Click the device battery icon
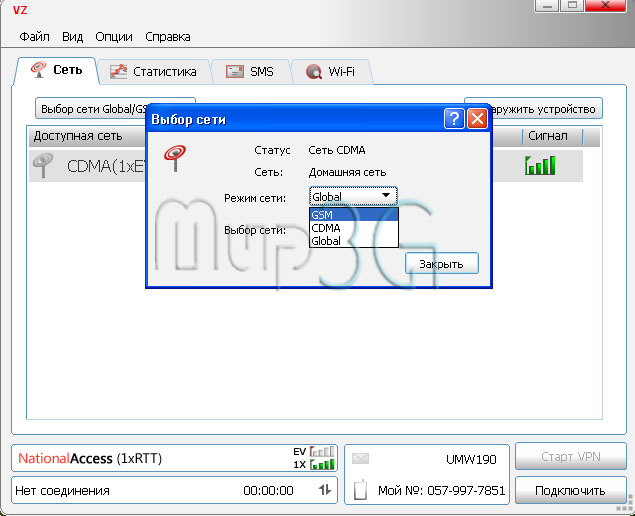Image resolution: width=635 pixels, height=516 pixels. pos(360,489)
